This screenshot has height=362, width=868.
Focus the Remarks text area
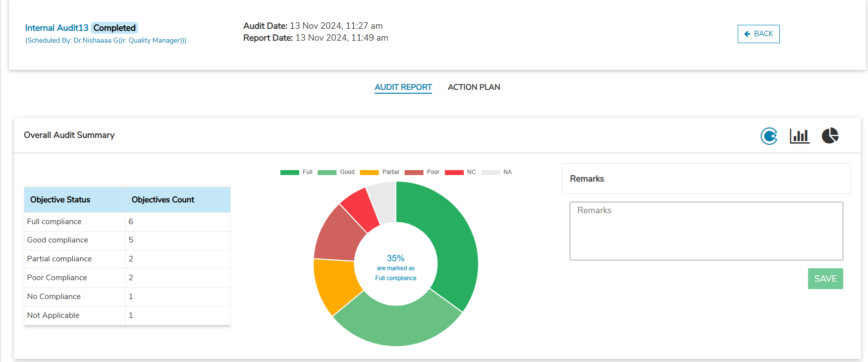[706, 231]
